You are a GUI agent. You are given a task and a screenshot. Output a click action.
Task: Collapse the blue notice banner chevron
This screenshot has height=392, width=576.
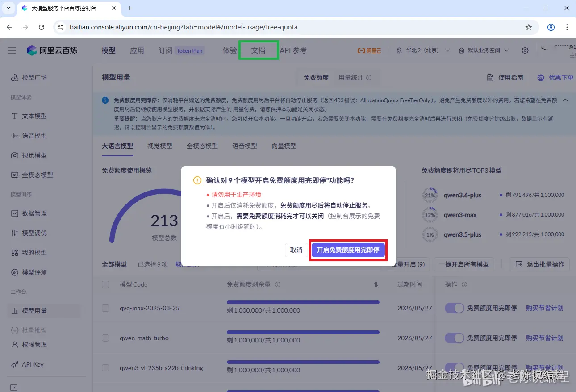point(565,100)
